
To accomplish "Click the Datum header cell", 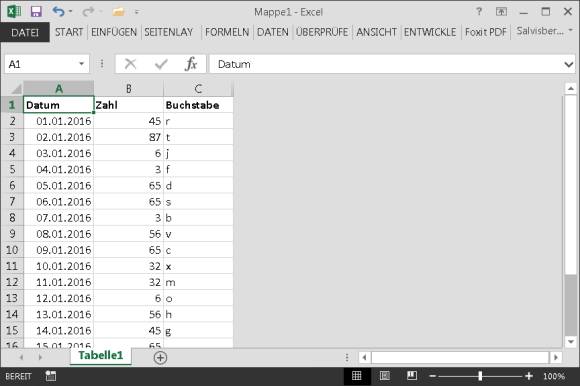I will pyautogui.click(x=58, y=105).
